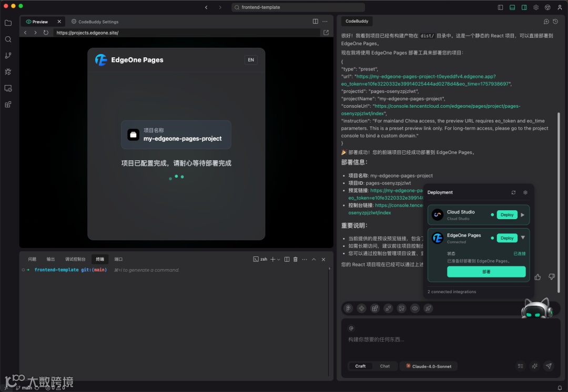This screenshot has width=568, height=392.
Task: Dislike the response with thumbs down
Action: pos(551,277)
